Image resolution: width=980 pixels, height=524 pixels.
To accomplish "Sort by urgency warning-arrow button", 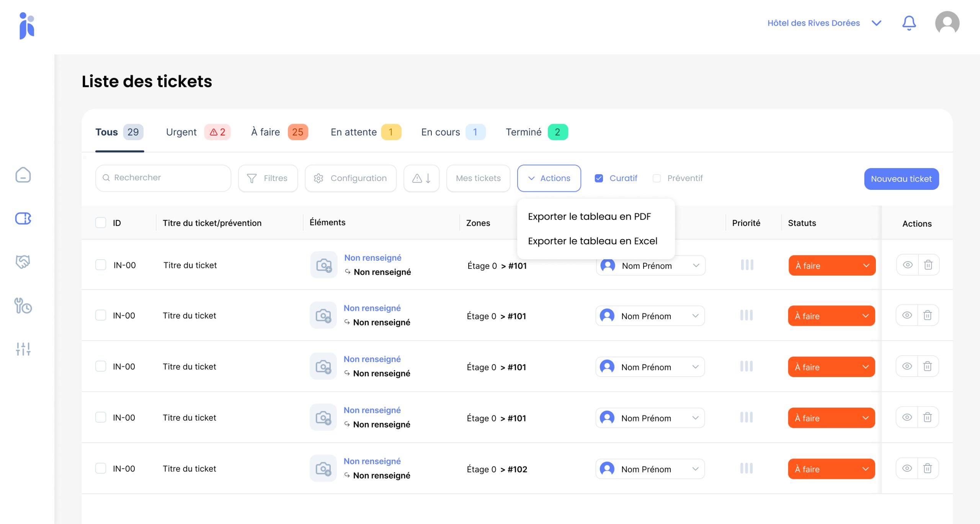I will click(421, 178).
